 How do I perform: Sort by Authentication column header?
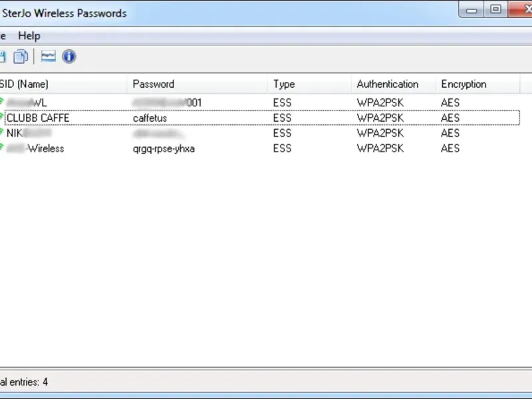coord(393,84)
